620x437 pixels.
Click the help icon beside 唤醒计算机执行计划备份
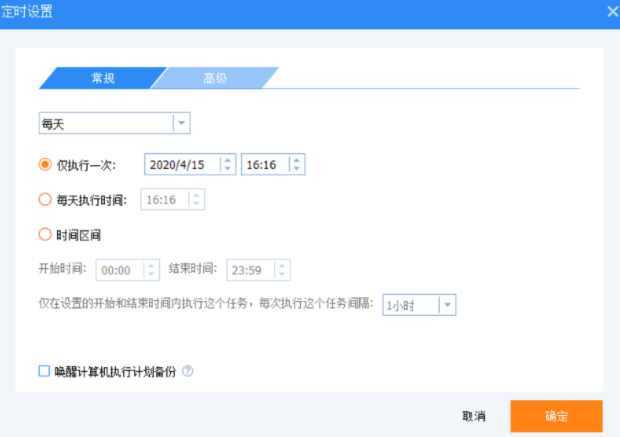(187, 371)
